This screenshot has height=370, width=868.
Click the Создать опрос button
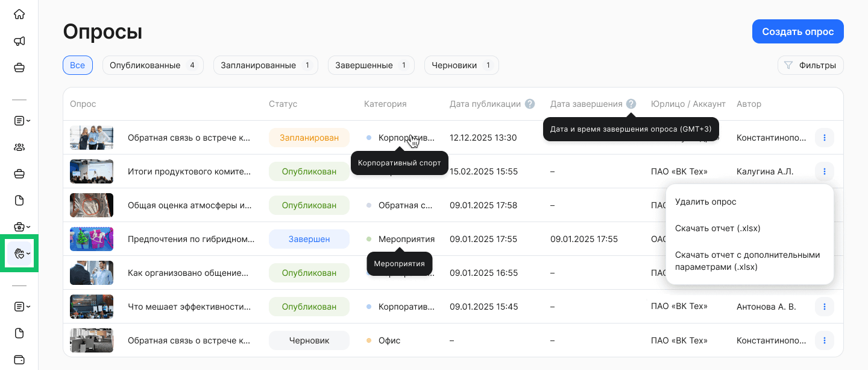pos(797,31)
